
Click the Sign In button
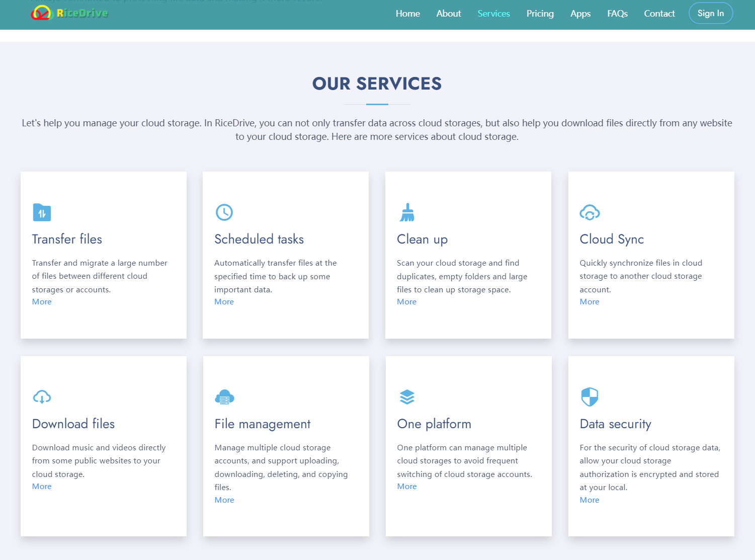(710, 13)
